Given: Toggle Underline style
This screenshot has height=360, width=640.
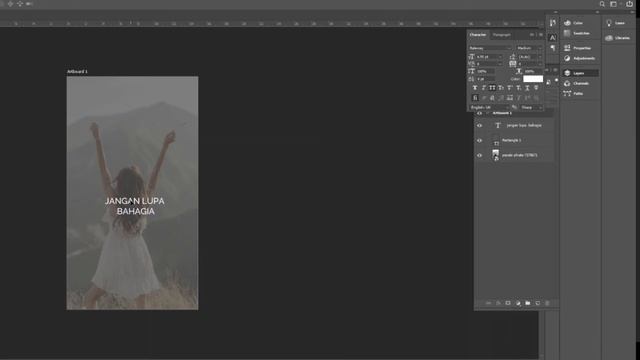Looking at the screenshot, I should click(x=527, y=88).
